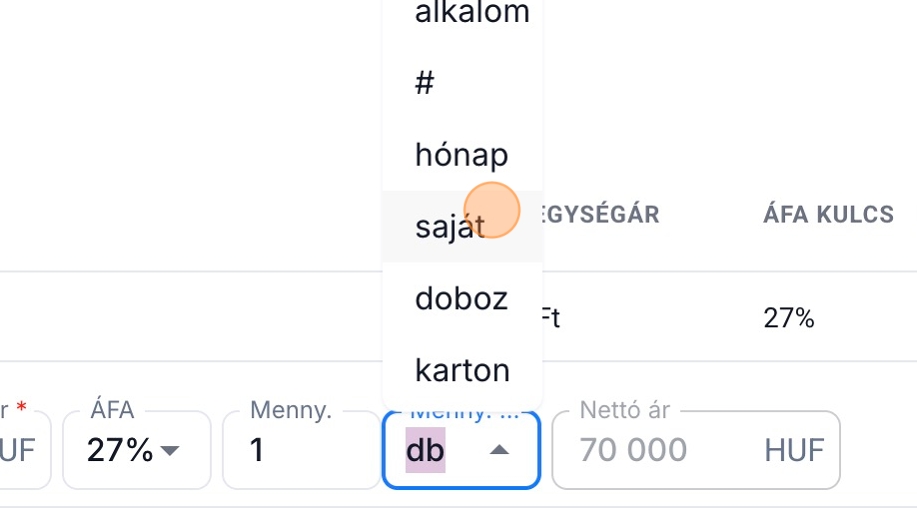This screenshot has width=917, height=512.
Task: Click the 'ÁFA' field label
Action: click(112, 411)
